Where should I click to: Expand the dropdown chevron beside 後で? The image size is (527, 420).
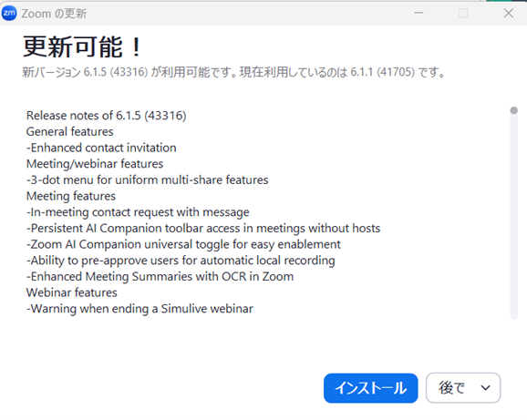click(x=485, y=388)
